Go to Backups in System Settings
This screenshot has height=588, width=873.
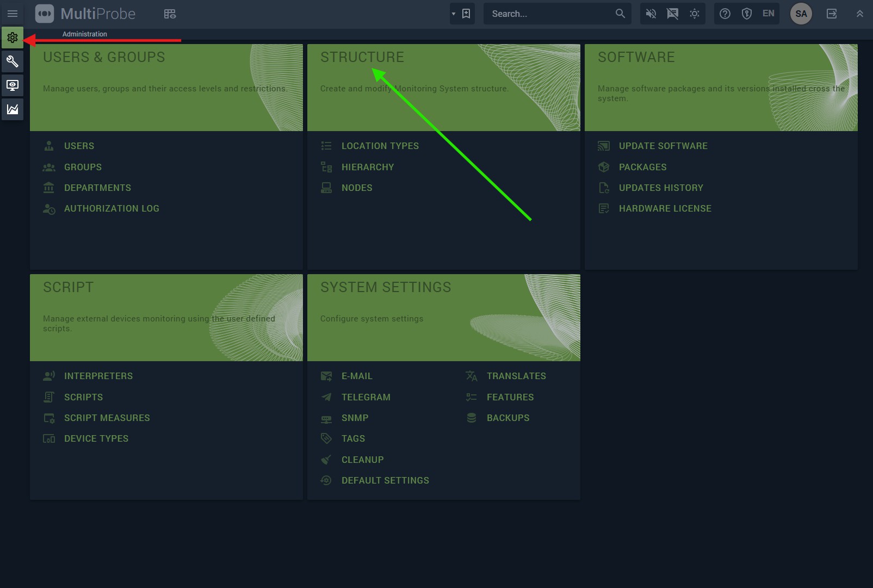[507, 418]
